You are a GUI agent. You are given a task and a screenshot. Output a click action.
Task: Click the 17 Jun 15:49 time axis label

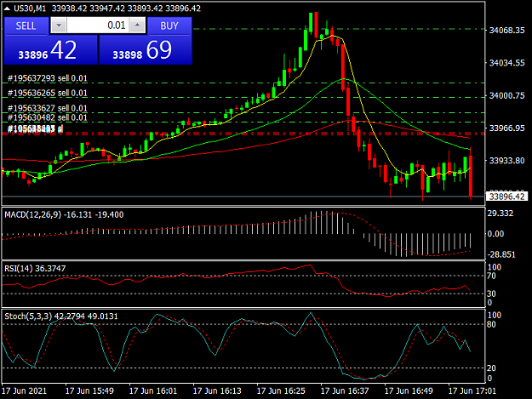(89, 390)
